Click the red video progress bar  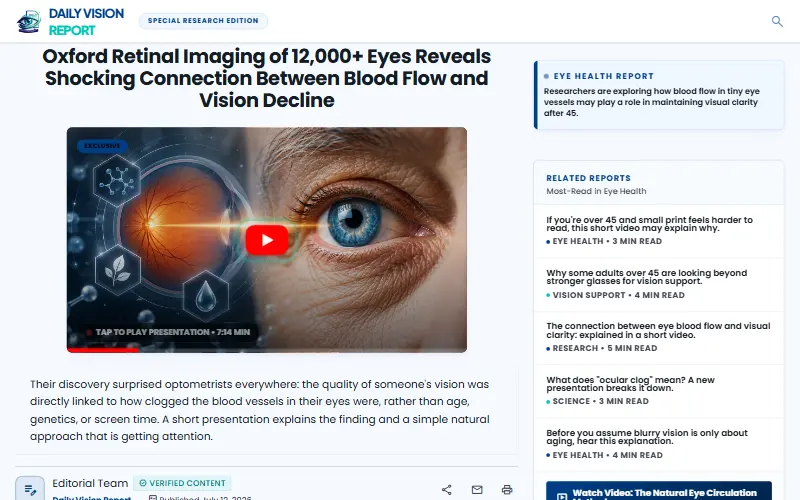click(103, 350)
